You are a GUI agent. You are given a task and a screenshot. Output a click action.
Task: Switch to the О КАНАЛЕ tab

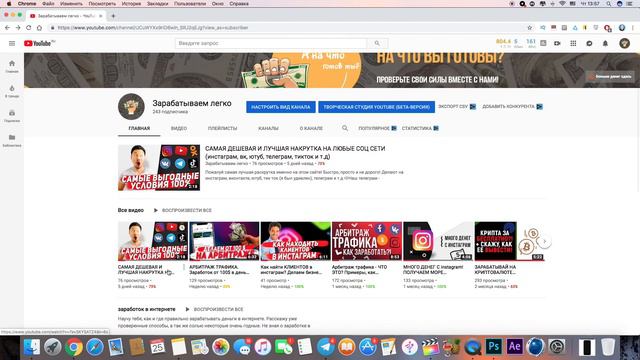pos(311,128)
